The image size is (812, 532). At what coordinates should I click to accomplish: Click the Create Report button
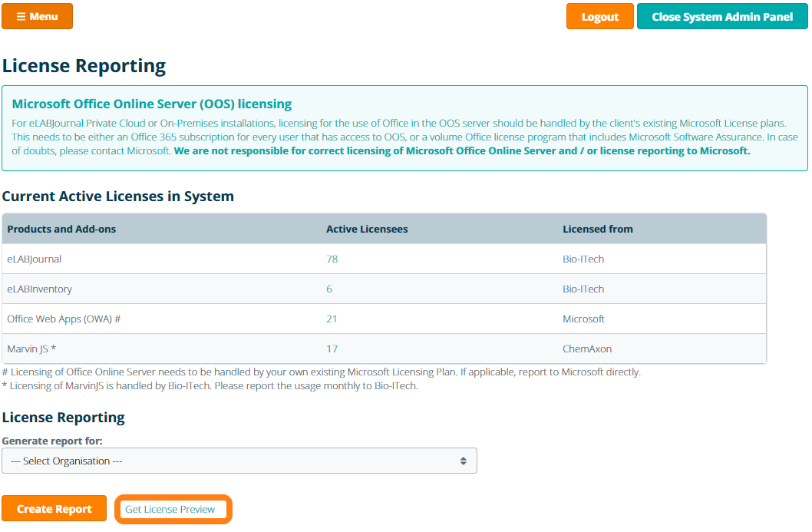[x=54, y=509]
